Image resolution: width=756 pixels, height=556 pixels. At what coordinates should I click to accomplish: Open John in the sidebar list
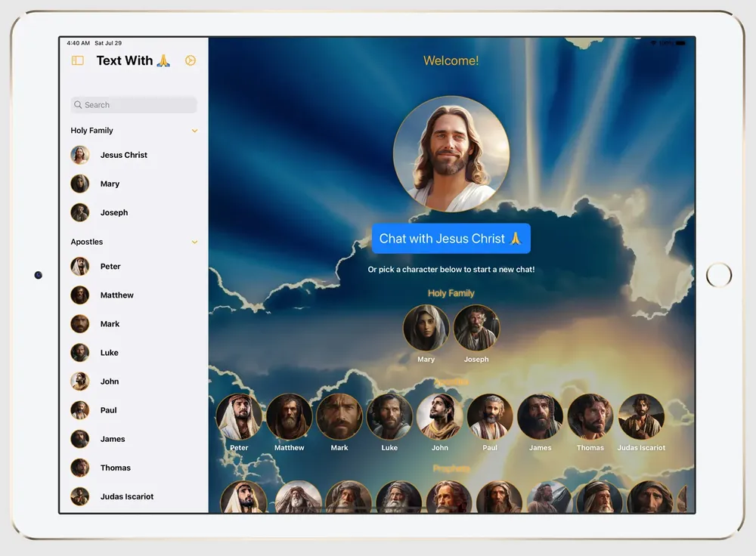point(79,381)
